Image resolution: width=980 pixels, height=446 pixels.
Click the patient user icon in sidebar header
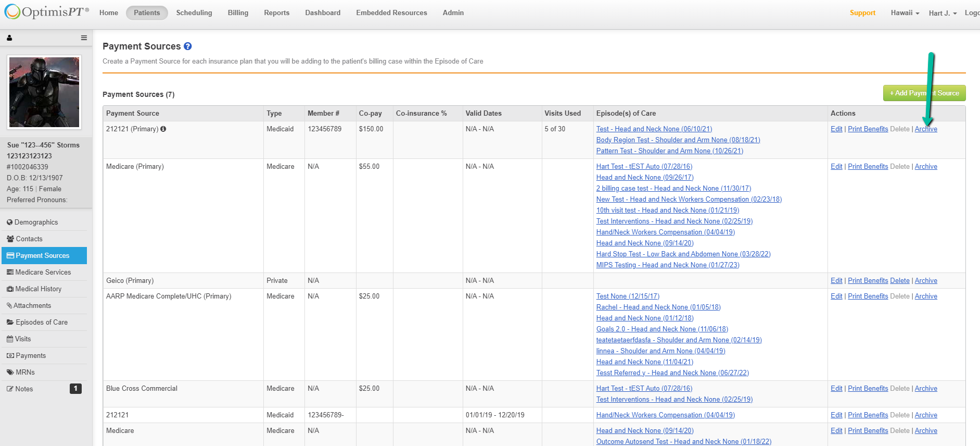(x=9, y=38)
